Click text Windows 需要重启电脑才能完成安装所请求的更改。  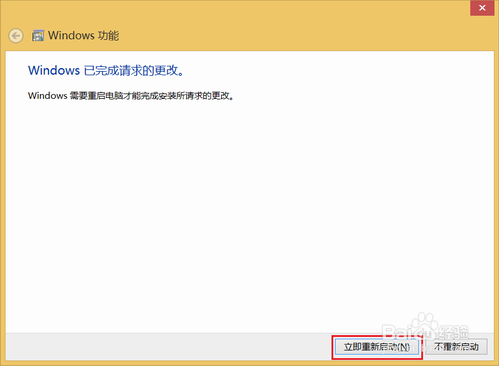point(131,96)
